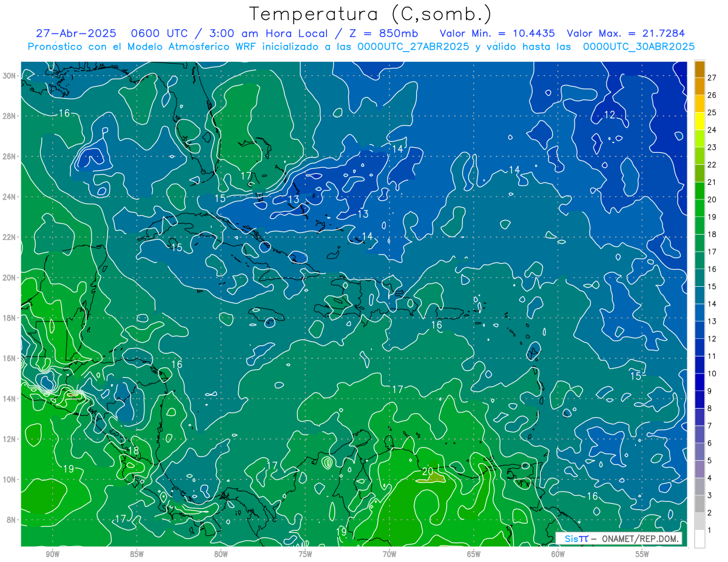Click the 24N latitude axis label
This screenshot has width=728, height=562.
click(x=9, y=196)
